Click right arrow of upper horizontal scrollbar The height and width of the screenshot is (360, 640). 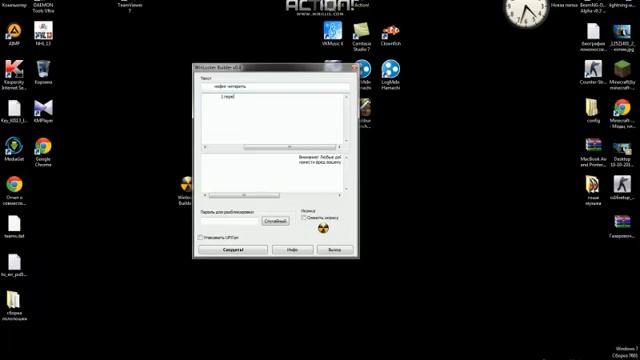(339, 147)
